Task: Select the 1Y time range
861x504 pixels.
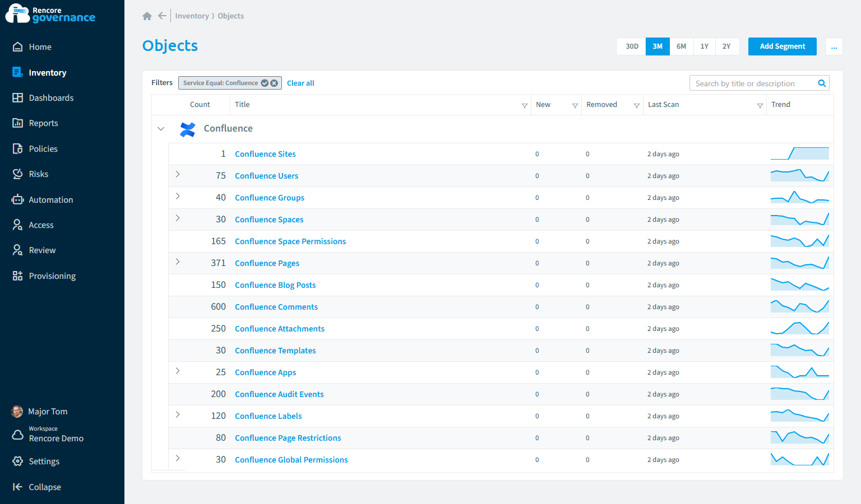Action: tap(704, 46)
